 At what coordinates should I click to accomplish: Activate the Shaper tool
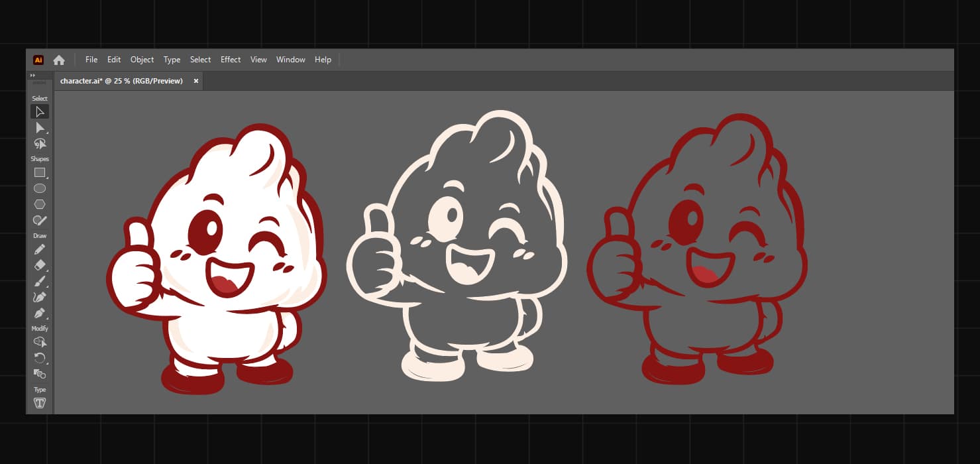40,220
